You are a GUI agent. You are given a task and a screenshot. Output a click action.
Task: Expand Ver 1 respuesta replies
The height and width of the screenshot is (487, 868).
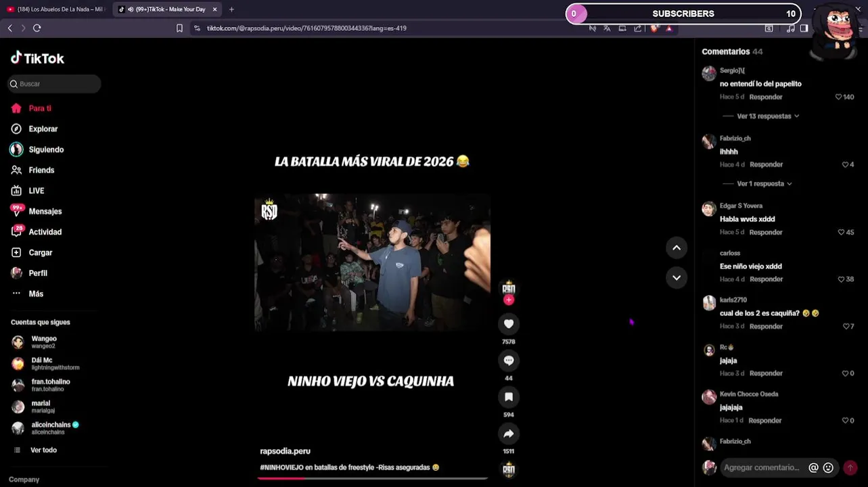tap(760, 184)
